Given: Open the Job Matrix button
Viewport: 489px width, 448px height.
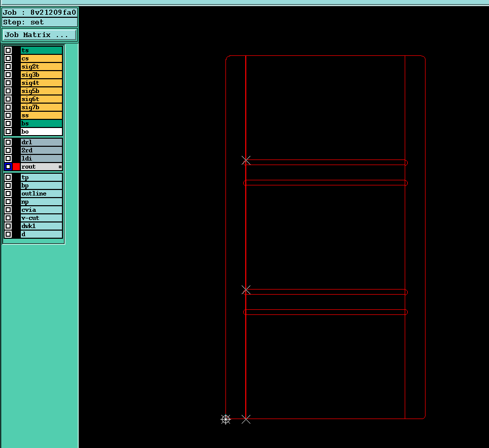Looking at the screenshot, I should click(40, 35).
